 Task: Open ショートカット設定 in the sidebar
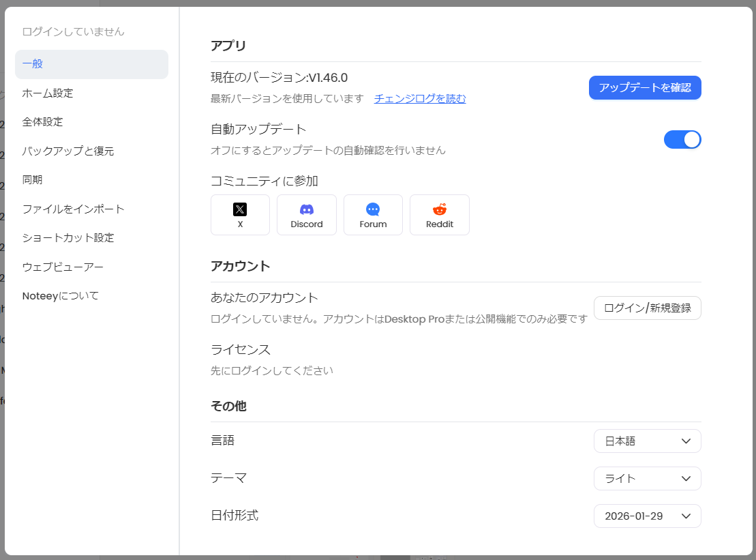point(91,238)
